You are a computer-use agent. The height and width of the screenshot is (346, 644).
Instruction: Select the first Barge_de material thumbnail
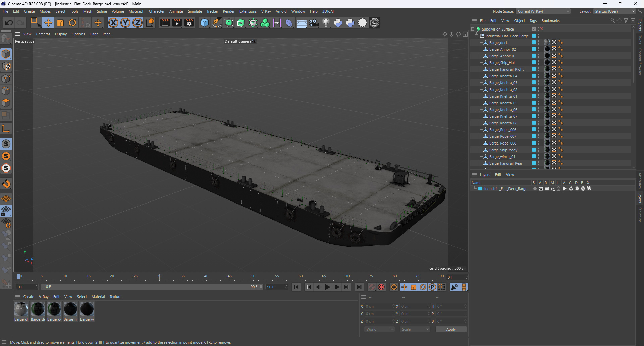tap(21, 309)
